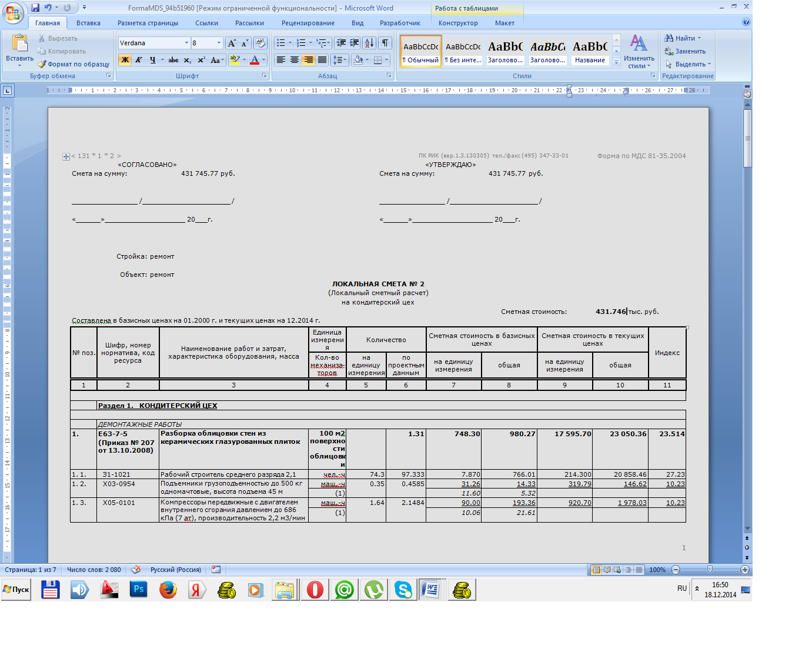Apply the yellow text highlight color
812x649 pixels.
coord(235,60)
